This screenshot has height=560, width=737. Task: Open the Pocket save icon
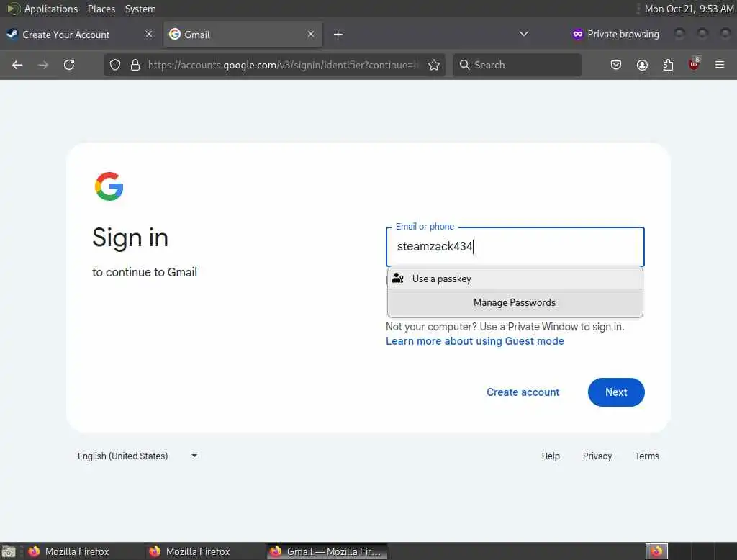coord(616,65)
